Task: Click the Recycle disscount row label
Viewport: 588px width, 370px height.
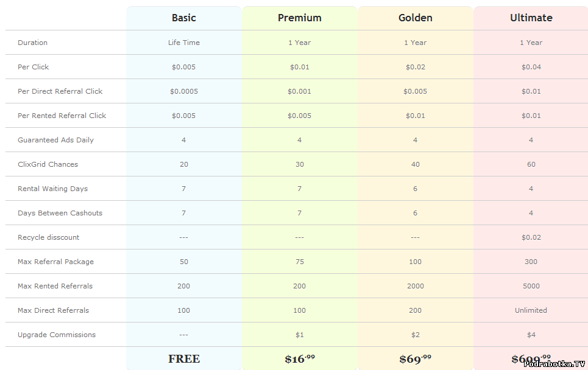Action: pos(48,237)
